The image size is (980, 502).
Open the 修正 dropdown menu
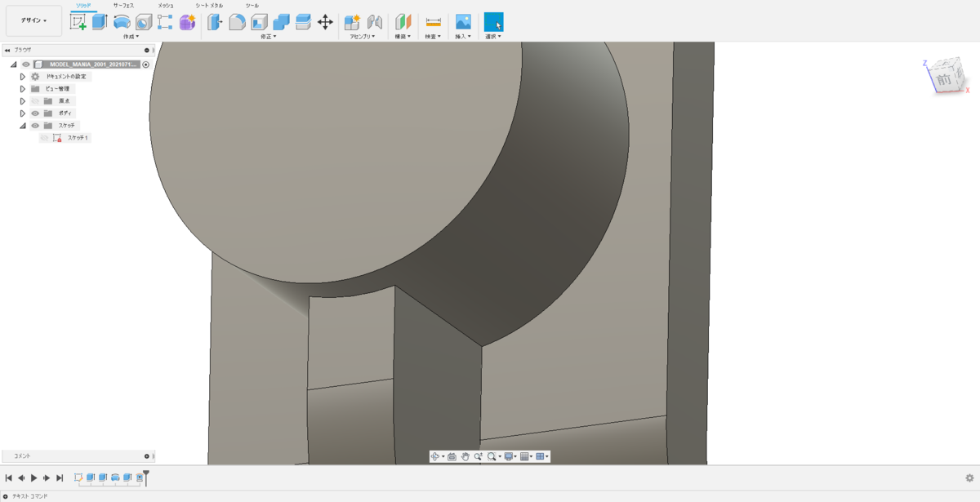[269, 37]
